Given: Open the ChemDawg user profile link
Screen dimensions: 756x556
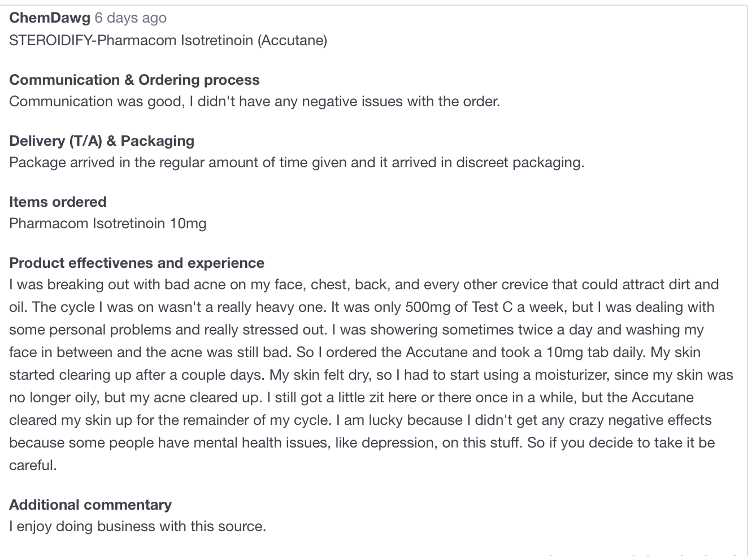Looking at the screenshot, I should (x=50, y=18).
